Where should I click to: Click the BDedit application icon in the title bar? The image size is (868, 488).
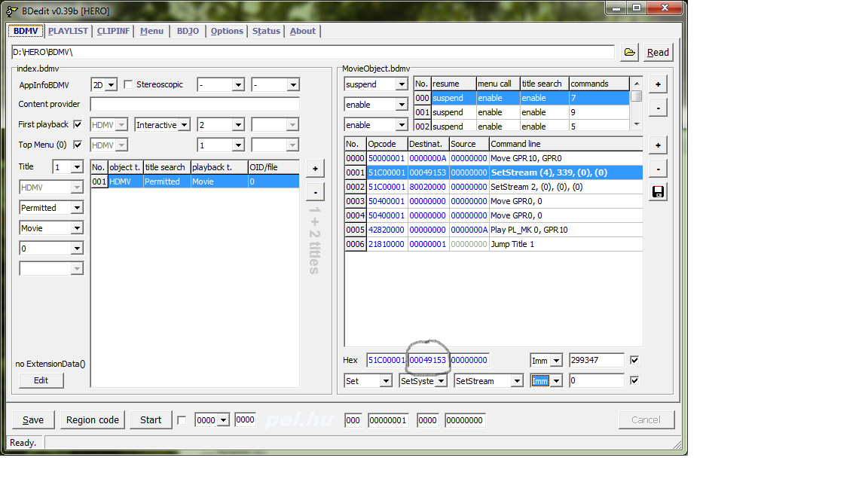click(11, 11)
